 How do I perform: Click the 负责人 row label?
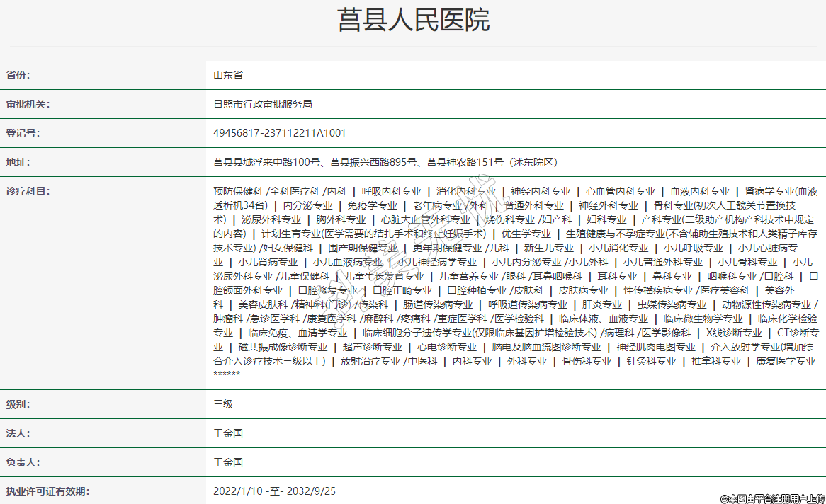pyautogui.click(x=23, y=462)
